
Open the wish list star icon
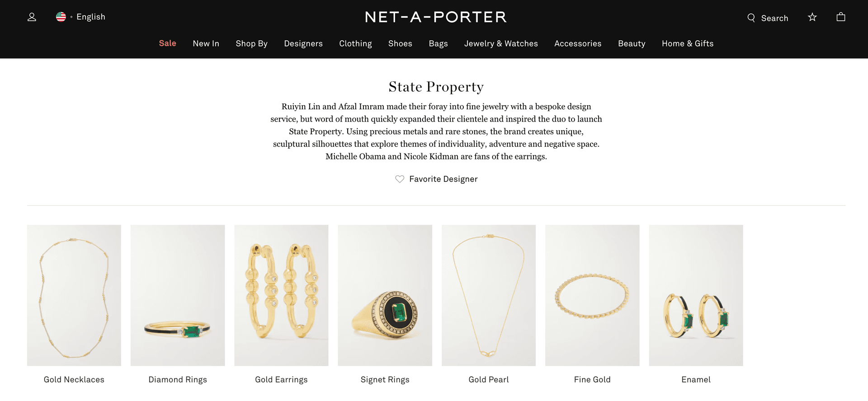812,17
